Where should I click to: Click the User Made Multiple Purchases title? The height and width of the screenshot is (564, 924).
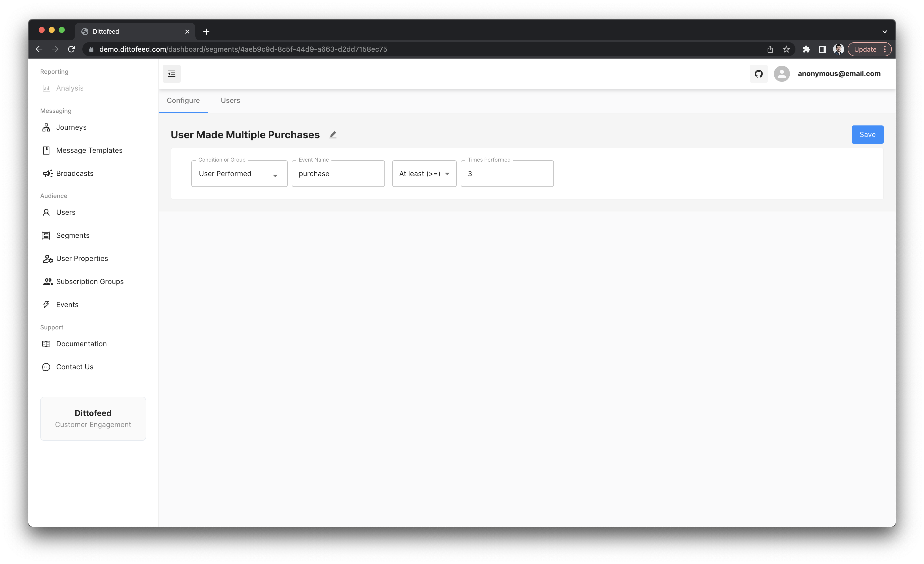[x=245, y=135]
